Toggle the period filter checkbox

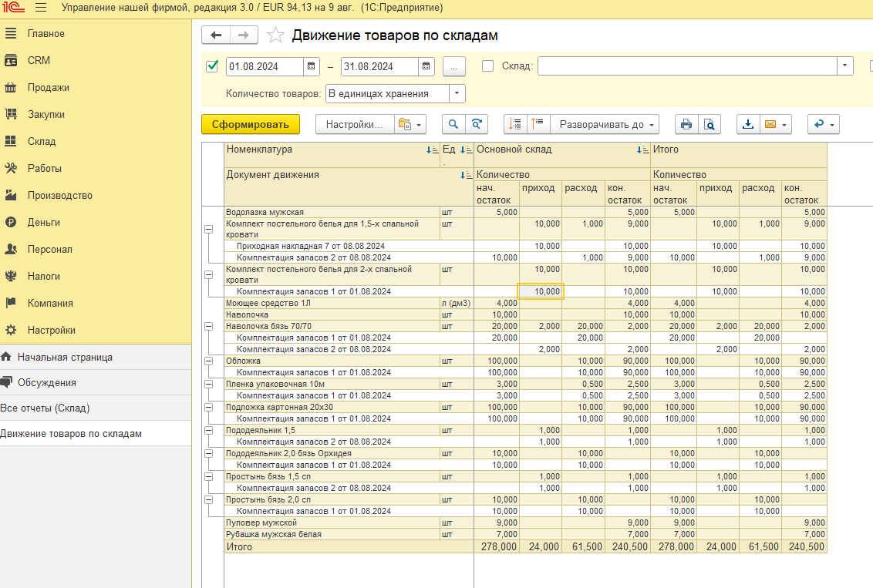pos(212,66)
